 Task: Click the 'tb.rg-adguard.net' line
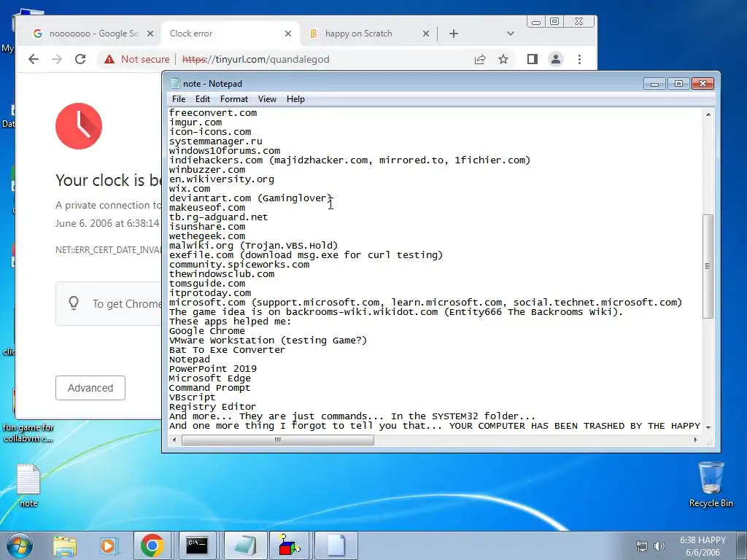pyautogui.click(x=219, y=217)
